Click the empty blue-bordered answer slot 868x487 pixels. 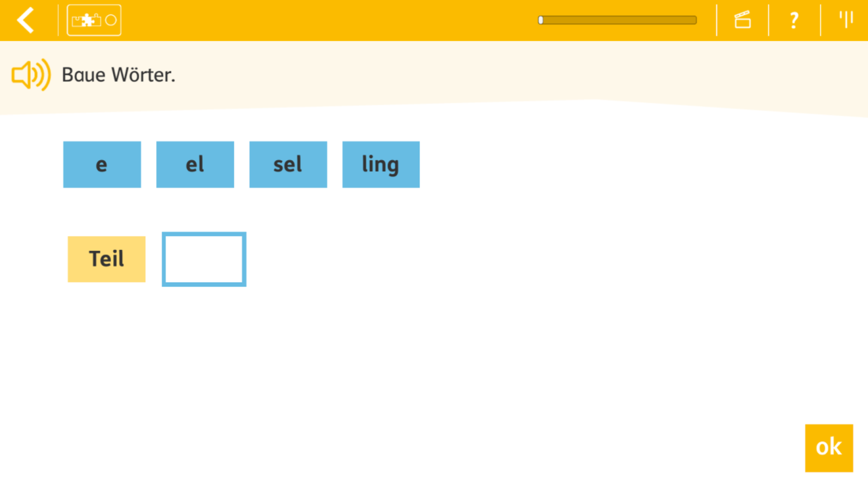pyautogui.click(x=204, y=259)
